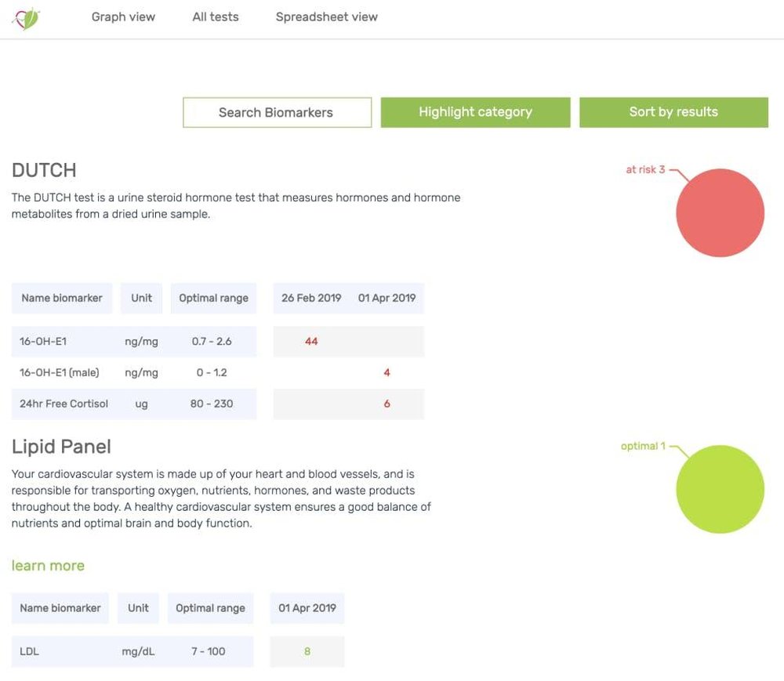Click the 'learn more' link under Lipid Panel
This screenshot has width=784, height=681.
click(48, 565)
